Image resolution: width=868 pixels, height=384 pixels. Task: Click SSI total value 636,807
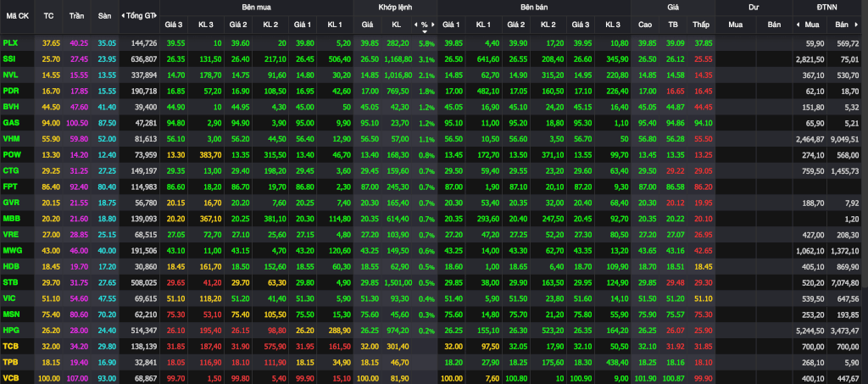point(145,58)
